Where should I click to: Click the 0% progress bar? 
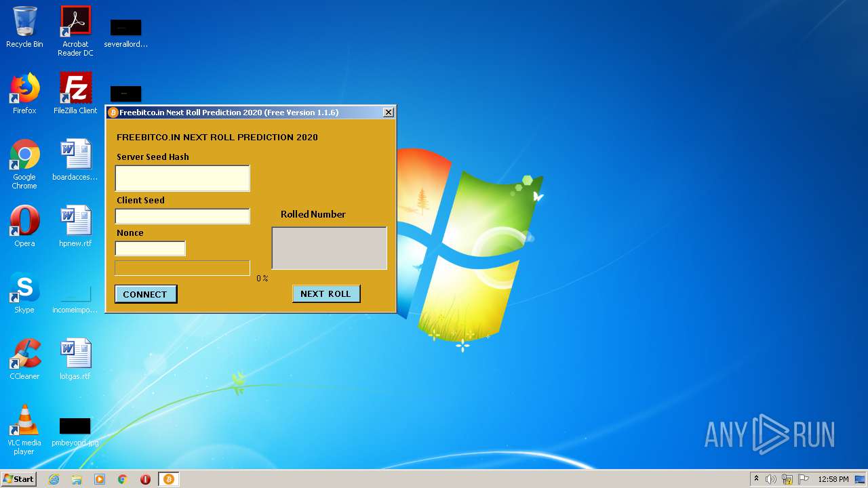182,268
